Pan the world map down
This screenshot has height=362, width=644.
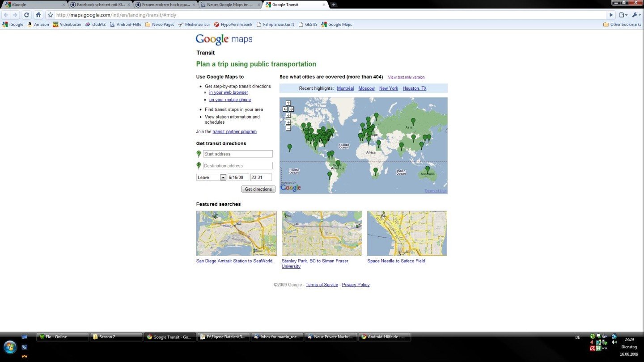(288, 115)
